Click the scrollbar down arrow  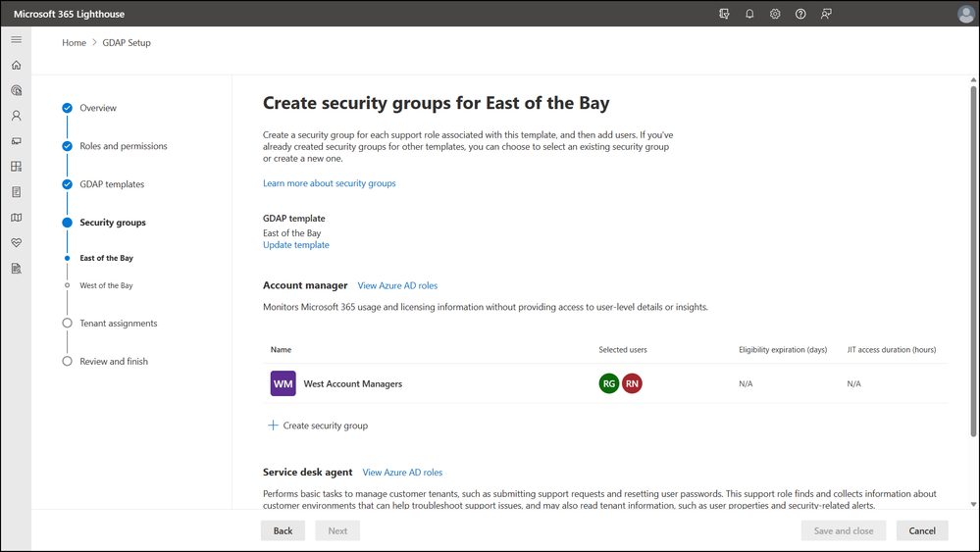[x=973, y=504]
